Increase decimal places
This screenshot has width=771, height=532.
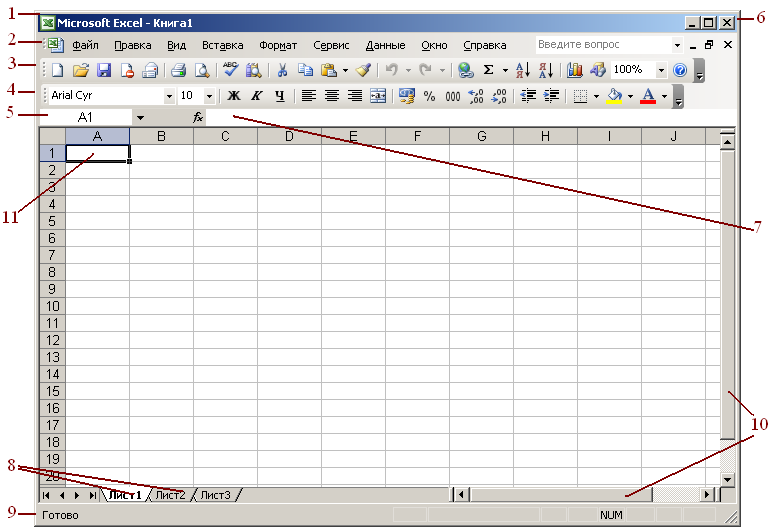click(475, 96)
